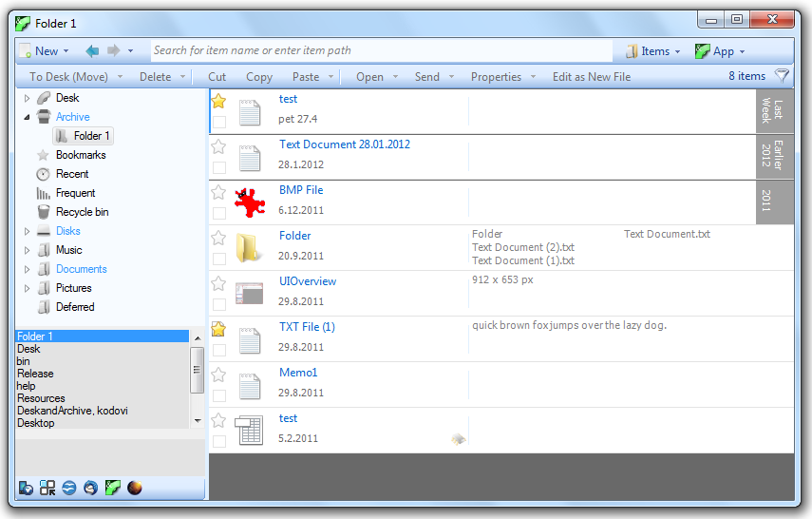Screen dimensions: 812x519
Task: Tick the checkbox for test dated 5.2.2011
Action: click(x=219, y=441)
